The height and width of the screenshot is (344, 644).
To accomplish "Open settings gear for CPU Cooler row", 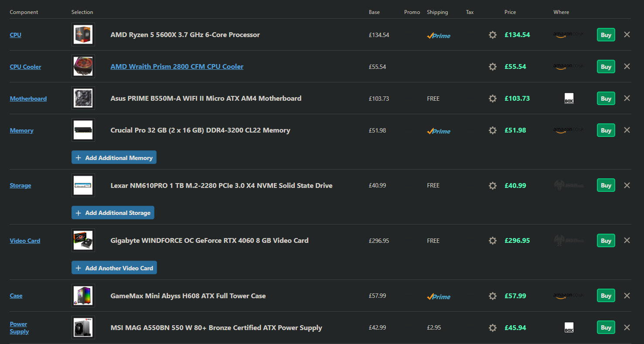I will (493, 67).
